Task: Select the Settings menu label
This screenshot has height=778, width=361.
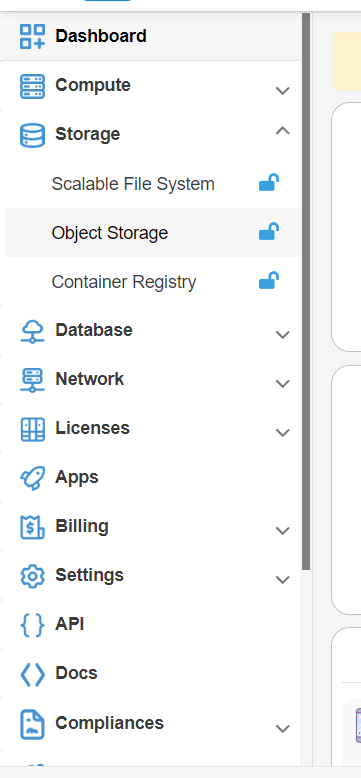Action: pos(89,576)
